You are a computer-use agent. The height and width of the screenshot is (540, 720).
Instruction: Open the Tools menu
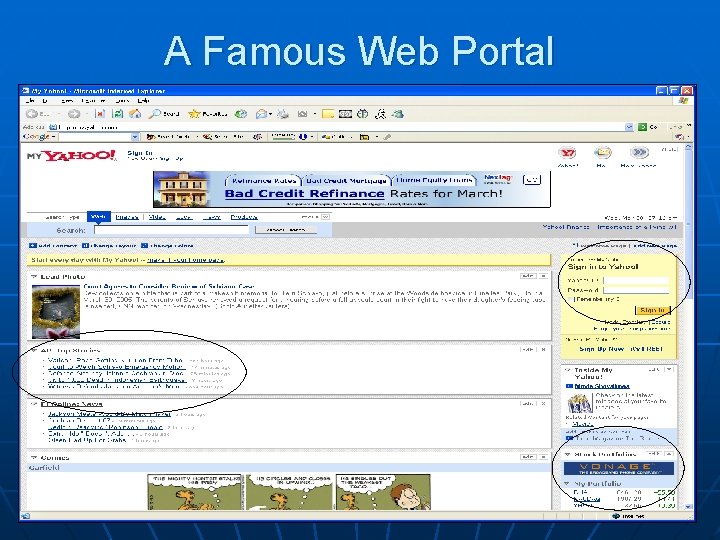pos(122,101)
